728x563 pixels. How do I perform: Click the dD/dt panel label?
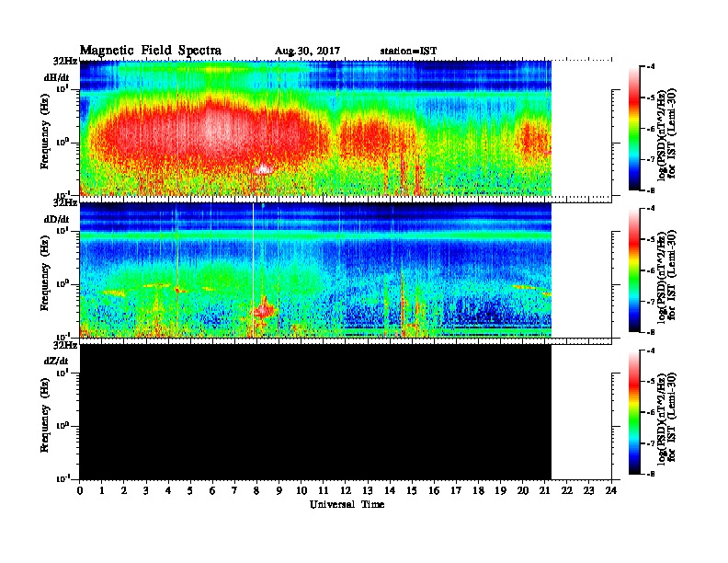(x=56, y=219)
